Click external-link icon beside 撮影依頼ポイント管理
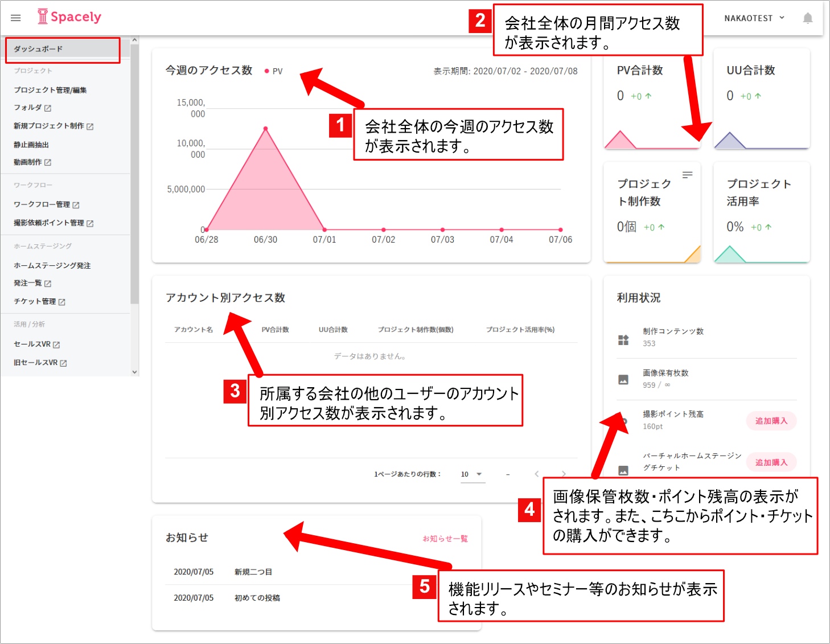Viewport: 830px width, 644px height. pyautogui.click(x=90, y=223)
